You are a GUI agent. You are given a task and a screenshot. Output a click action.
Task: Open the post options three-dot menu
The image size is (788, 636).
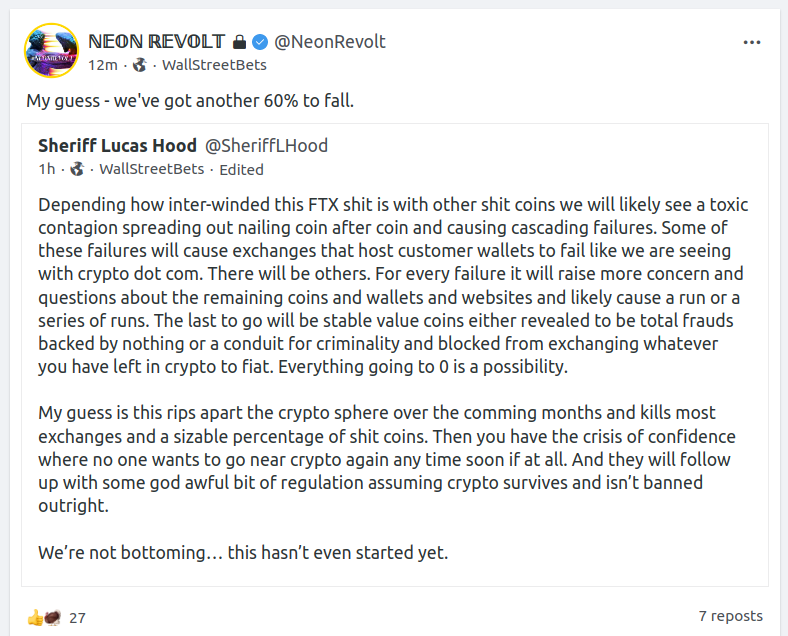click(x=752, y=43)
